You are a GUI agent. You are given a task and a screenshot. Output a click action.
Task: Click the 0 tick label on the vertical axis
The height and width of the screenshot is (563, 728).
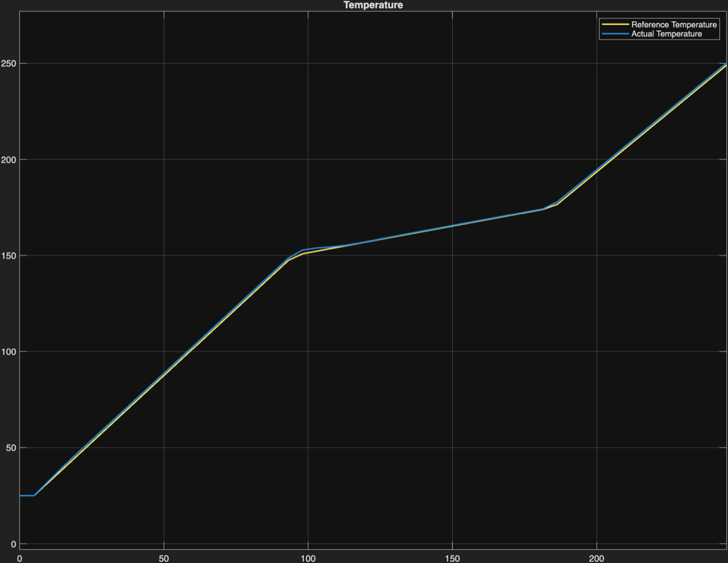[13, 544]
